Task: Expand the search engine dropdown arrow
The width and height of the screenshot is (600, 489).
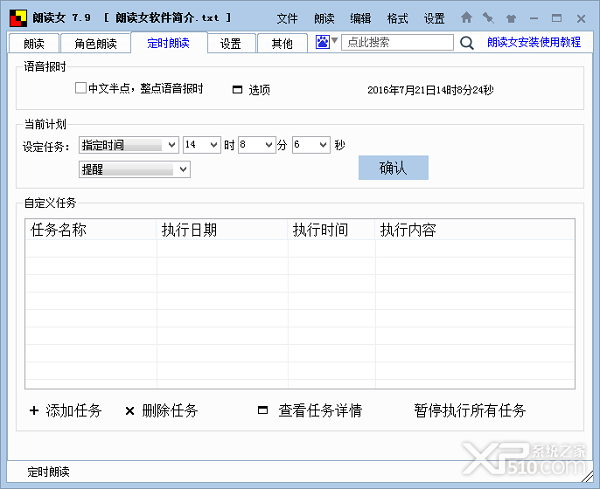Action: click(x=334, y=40)
